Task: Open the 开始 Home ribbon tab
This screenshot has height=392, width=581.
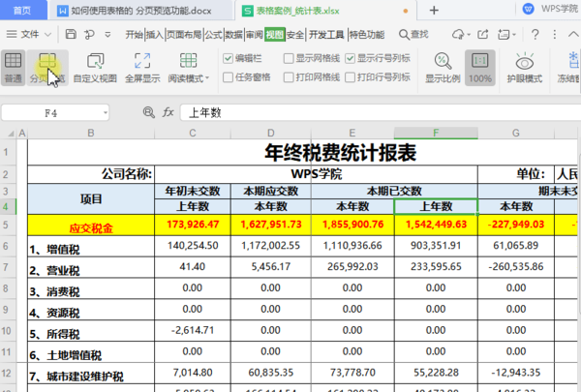Action: coord(134,35)
